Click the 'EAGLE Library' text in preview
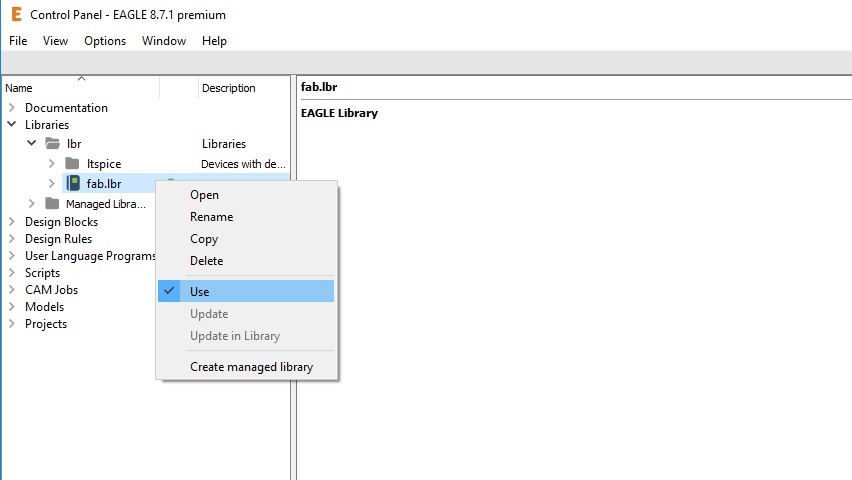This screenshot has width=852, height=480. tap(339, 113)
